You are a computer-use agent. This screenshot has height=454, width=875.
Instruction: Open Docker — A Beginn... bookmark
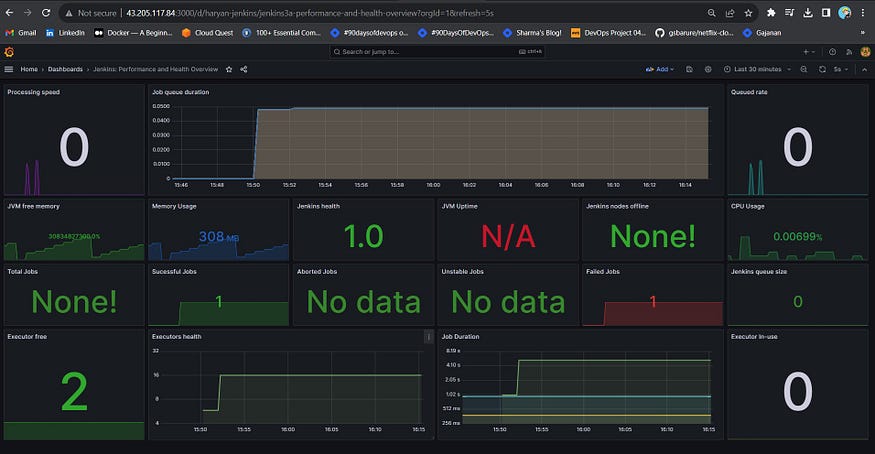tap(133, 33)
